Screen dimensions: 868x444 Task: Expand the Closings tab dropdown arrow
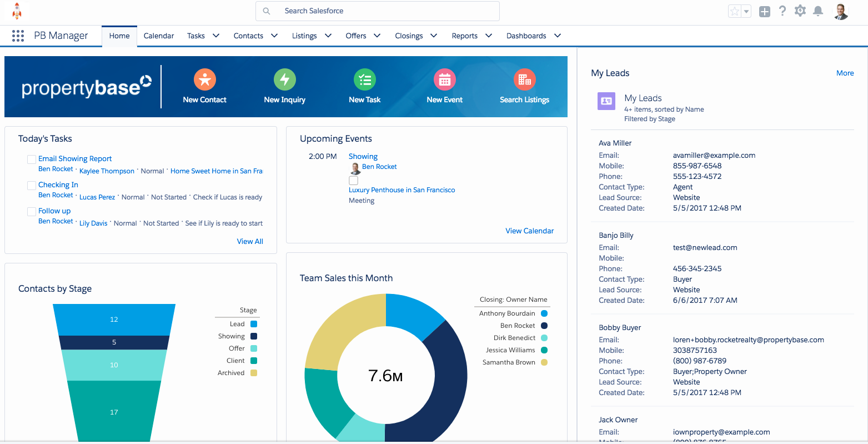pyautogui.click(x=434, y=36)
